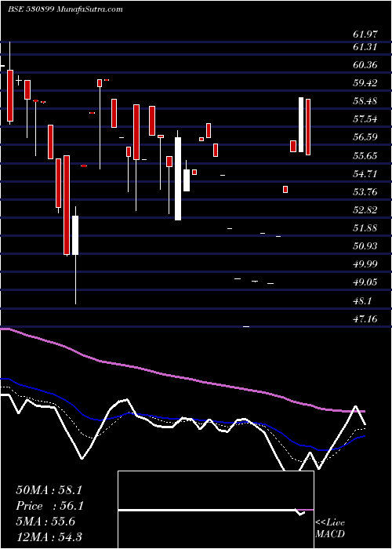Click the 60.36 price level label
The height and width of the screenshot is (549, 392).
point(365,65)
